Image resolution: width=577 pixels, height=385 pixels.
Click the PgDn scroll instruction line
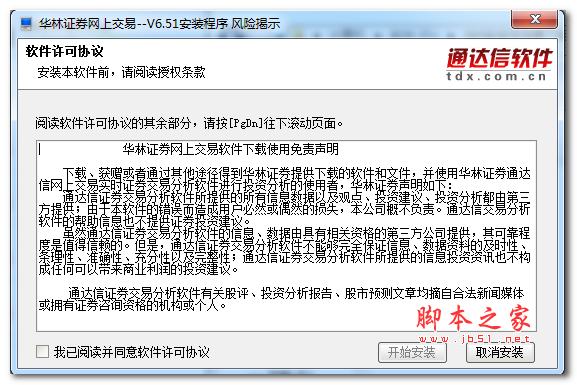click(x=189, y=123)
